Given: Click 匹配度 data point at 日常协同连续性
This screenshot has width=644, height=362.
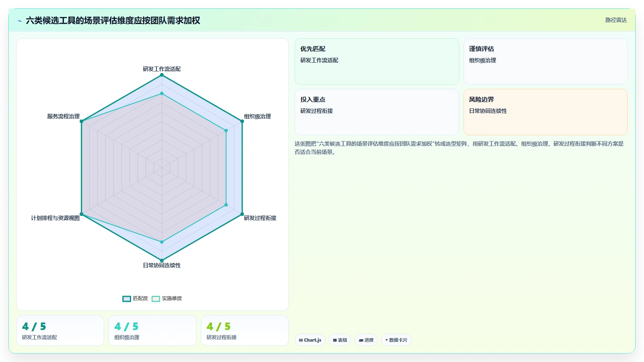Looking at the screenshot, I should point(162,261).
